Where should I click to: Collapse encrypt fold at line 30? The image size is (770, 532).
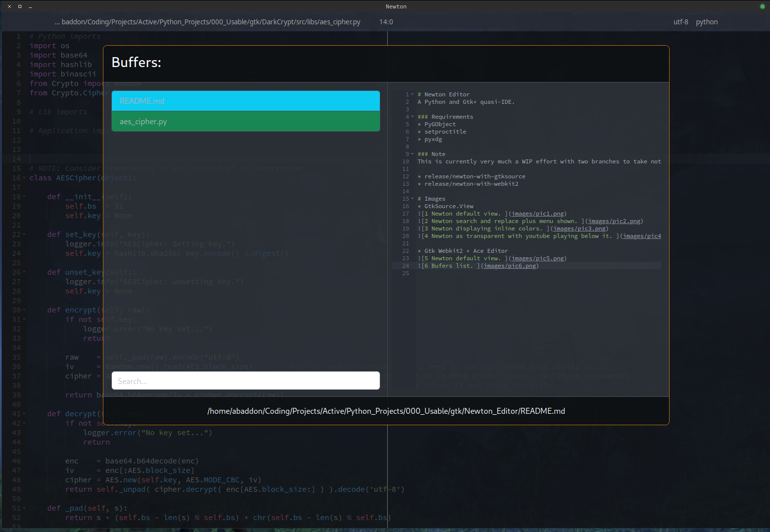24,310
